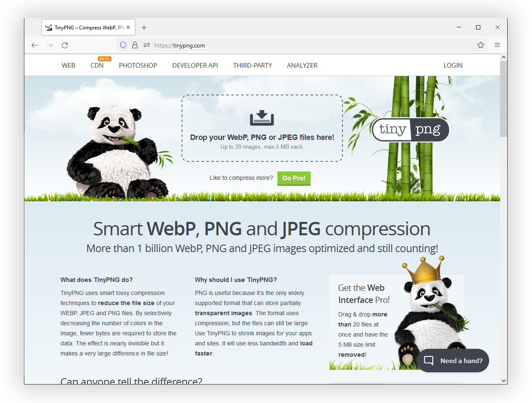Open the DEVELOPER API menu item
Image resolution: width=532 pixels, height=403 pixels.
(x=195, y=65)
